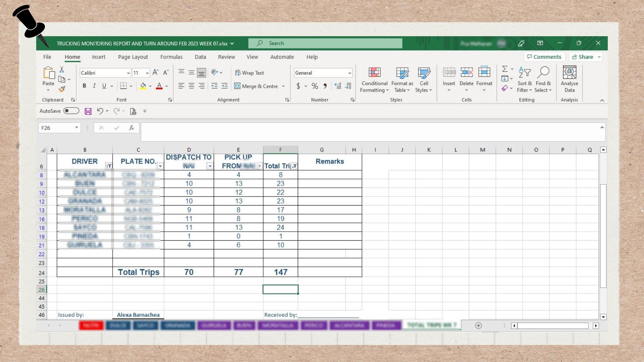This screenshot has width=644, height=362.
Task: Click the Undo arrow icon
Action: click(x=100, y=111)
